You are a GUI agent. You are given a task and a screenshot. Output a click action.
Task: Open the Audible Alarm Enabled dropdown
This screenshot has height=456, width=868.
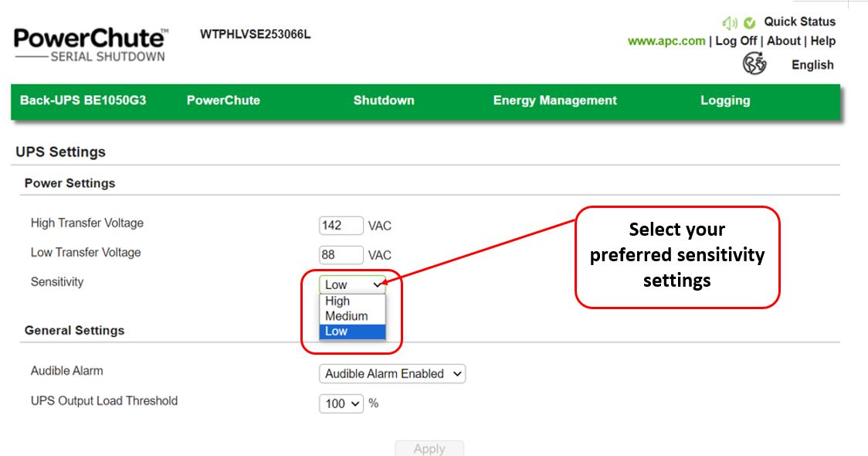pos(392,374)
